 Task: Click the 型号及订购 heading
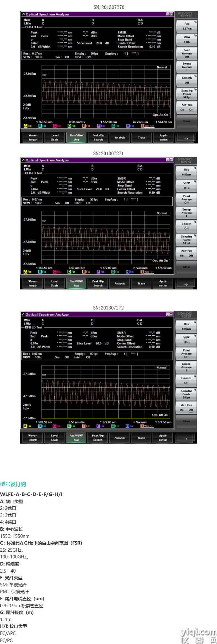(x=13, y=484)
